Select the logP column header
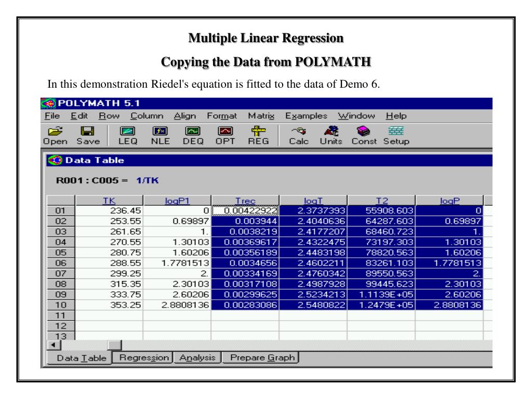Viewport: 532px width, 399px height. [x=449, y=201]
